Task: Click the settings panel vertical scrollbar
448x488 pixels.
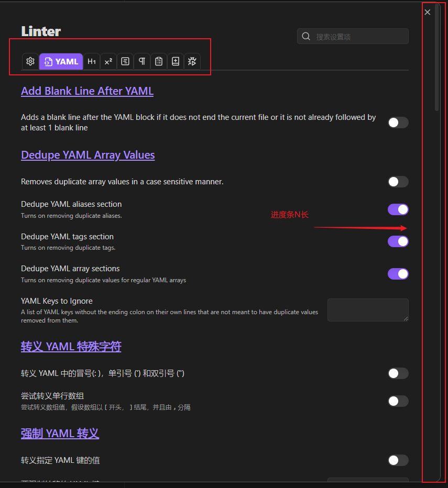Action: (437, 58)
